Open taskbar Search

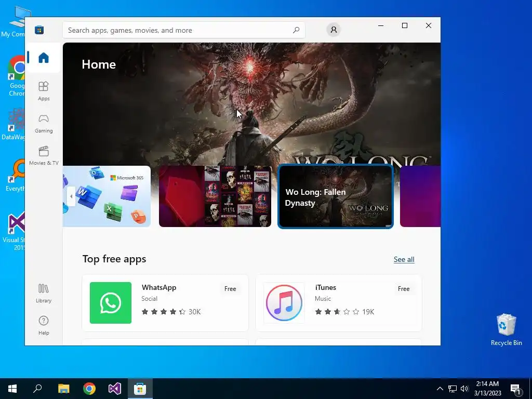(37, 389)
